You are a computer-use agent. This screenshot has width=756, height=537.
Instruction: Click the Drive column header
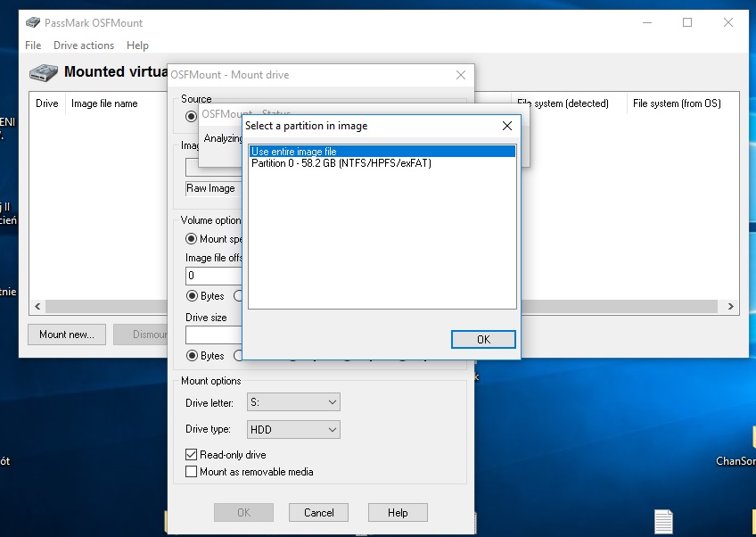tap(46, 103)
